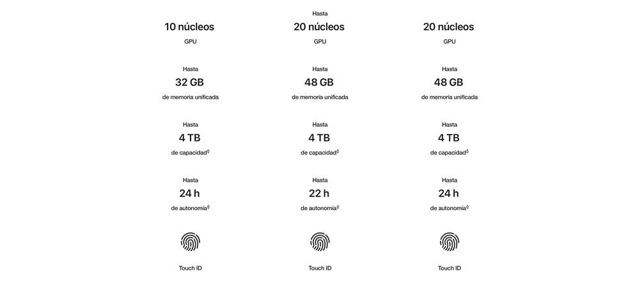The width and height of the screenshot is (644, 294).
Task: Click footnote mark after third column's "de autonomía"
Action: 467,207
